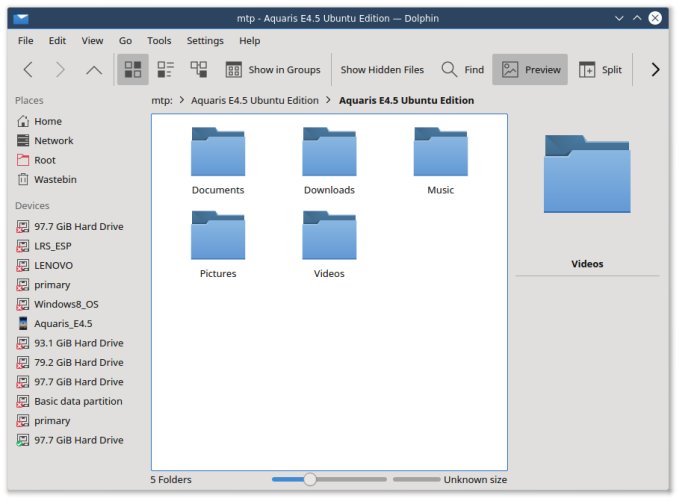Select Wastebin in Places panel
The height and width of the screenshot is (501, 680).
click(55, 180)
